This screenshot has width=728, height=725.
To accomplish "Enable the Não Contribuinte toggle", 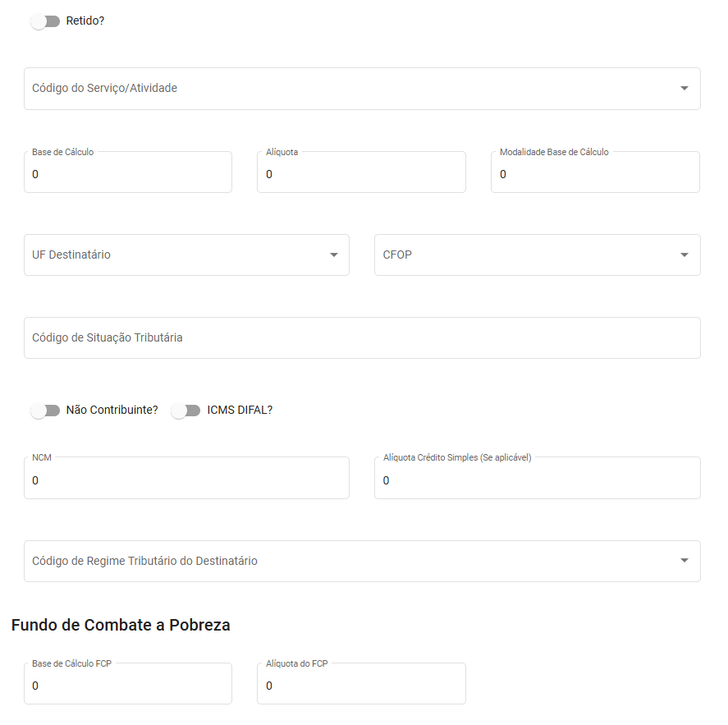I will tap(45, 411).
